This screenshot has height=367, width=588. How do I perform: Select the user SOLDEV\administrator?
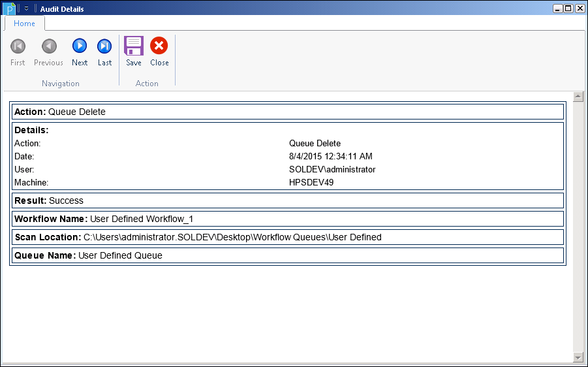[332, 169]
